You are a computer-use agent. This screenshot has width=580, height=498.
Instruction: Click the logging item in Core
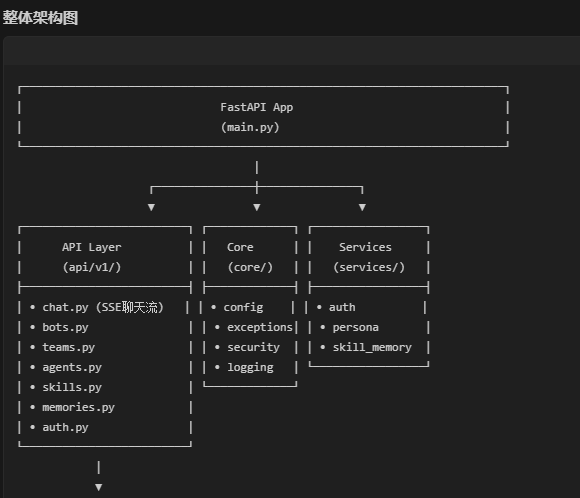point(250,367)
